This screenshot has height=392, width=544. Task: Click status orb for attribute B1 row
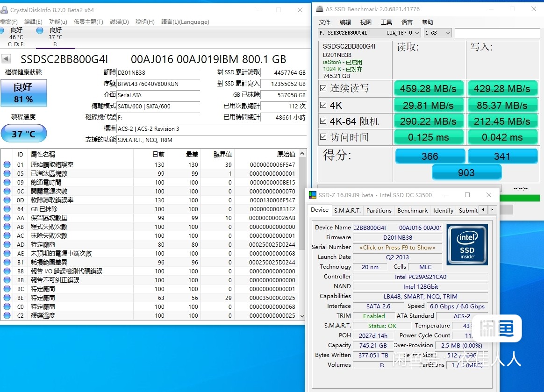pyautogui.click(x=7, y=262)
